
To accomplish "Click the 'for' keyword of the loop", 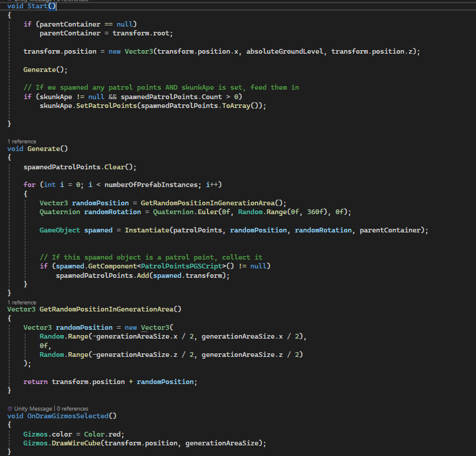I will click(x=29, y=185).
